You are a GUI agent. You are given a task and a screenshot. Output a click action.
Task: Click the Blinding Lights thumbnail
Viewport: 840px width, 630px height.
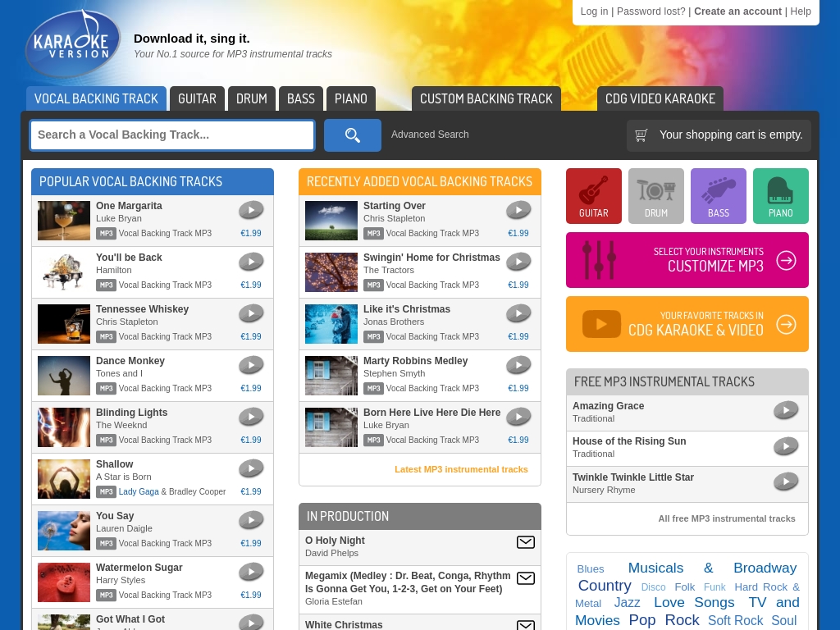64,427
